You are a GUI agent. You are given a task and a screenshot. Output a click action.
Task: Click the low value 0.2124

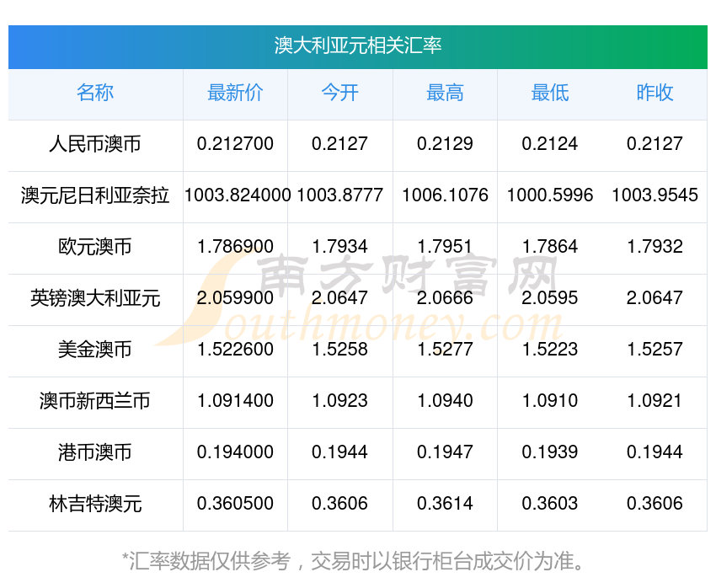[550, 144]
